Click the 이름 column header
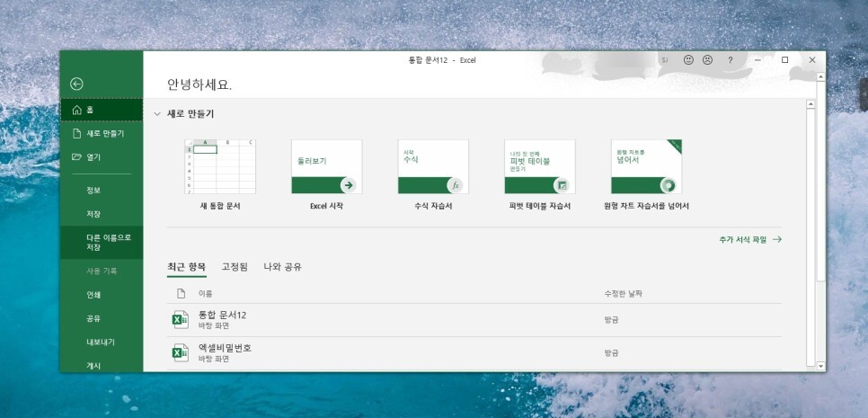The height and width of the screenshot is (418, 868). [206, 293]
